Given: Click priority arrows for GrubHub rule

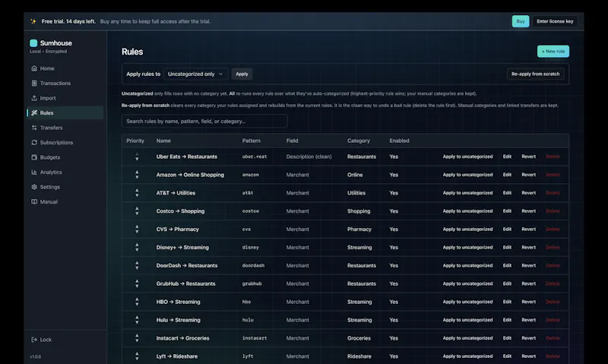Looking at the screenshot, I should [137, 283].
